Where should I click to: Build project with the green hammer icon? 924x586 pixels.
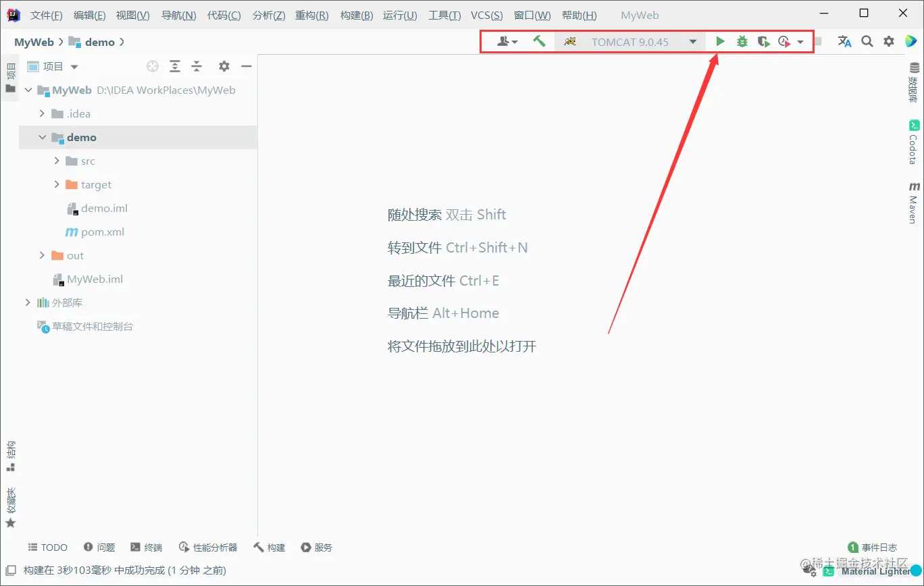point(539,42)
